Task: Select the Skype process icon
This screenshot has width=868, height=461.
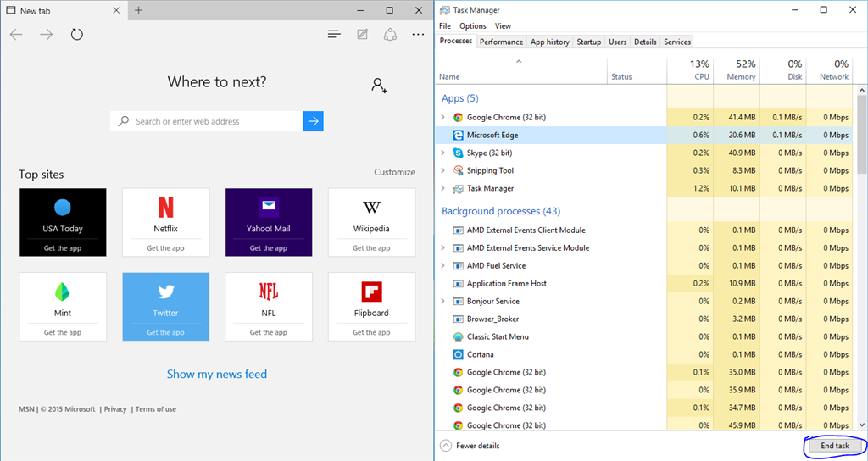Action: coord(458,153)
